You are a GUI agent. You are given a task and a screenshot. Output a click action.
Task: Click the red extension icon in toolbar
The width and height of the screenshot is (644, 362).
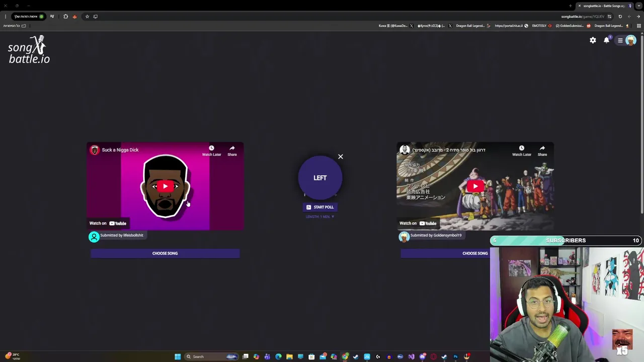74,17
